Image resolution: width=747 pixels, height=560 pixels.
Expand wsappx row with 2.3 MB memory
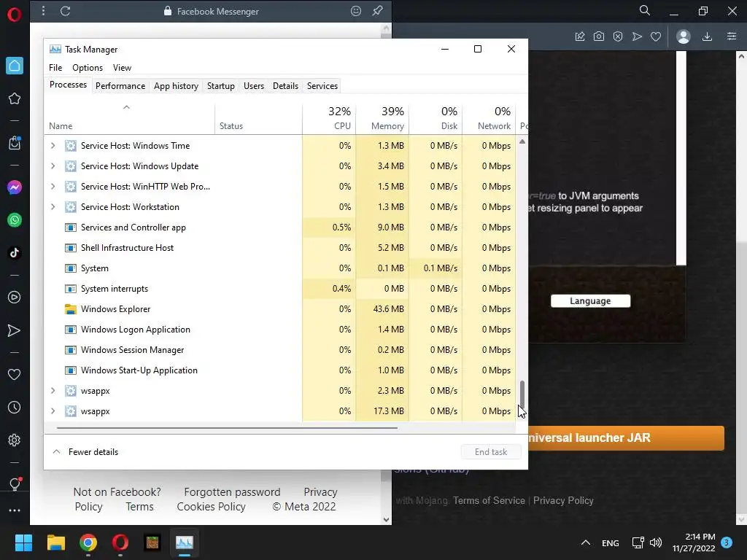coord(53,391)
